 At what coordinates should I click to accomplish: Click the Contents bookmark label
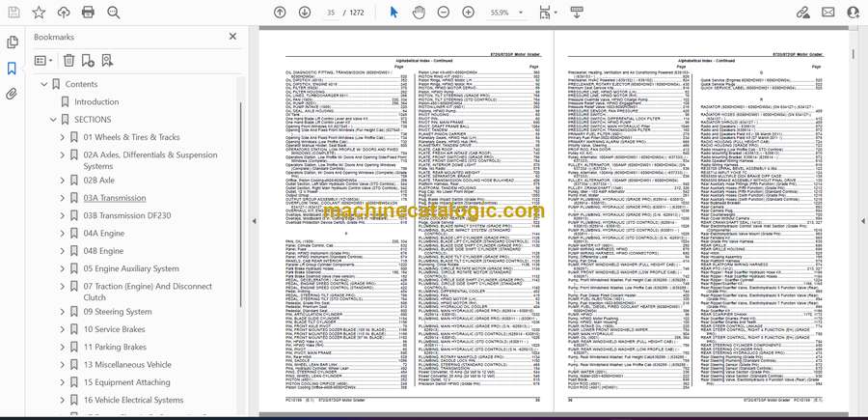point(81,84)
